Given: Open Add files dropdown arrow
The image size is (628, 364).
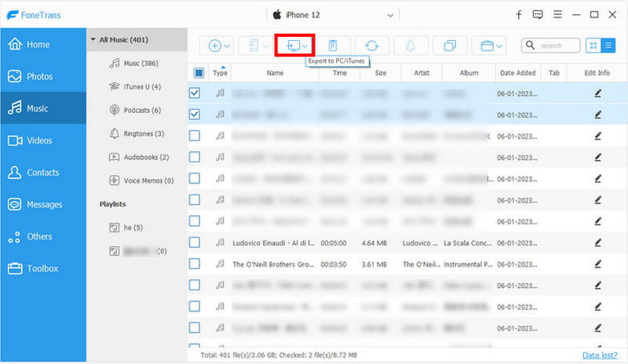Looking at the screenshot, I should [227, 46].
